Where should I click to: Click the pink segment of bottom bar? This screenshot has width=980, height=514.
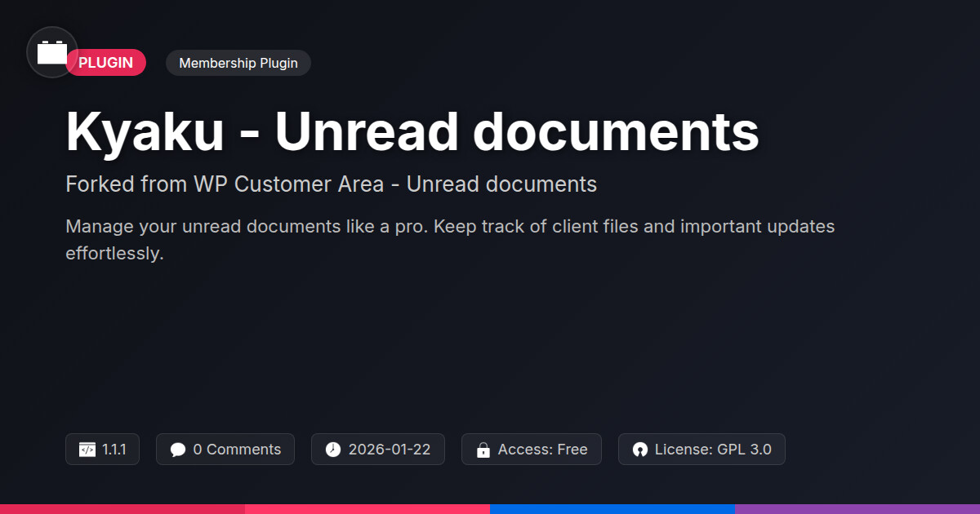pos(367,508)
